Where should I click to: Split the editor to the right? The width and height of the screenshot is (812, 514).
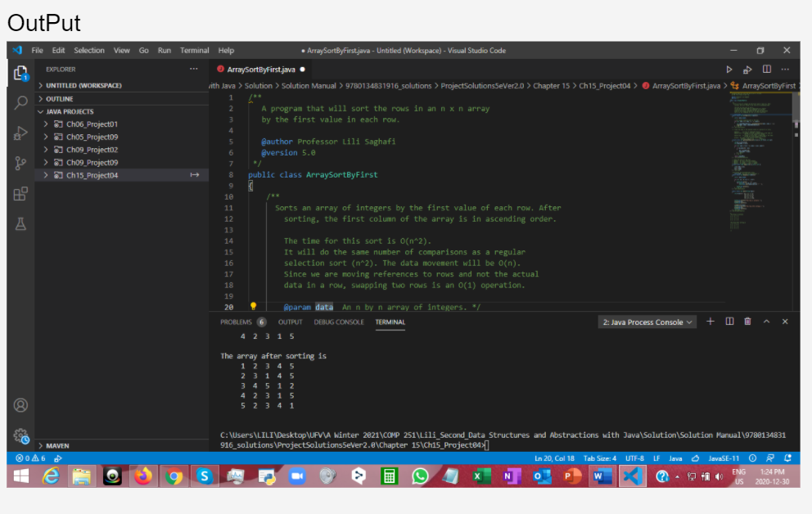point(766,70)
